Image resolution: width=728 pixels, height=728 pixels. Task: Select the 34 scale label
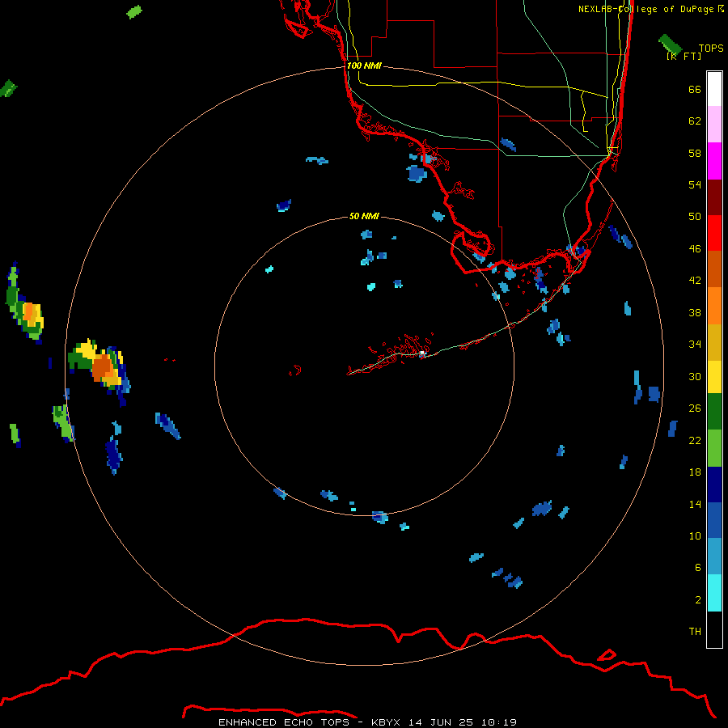pos(695,345)
